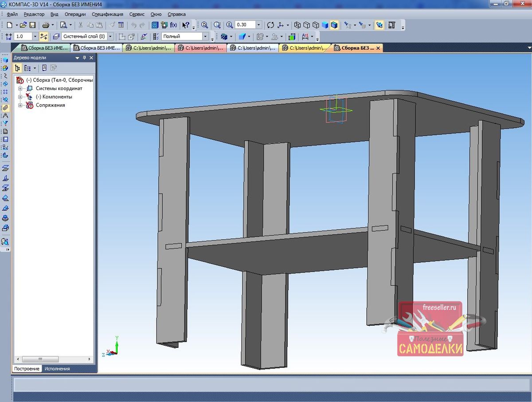532x402 pixels.
Task: Click the Save document icon
Action: click(32, 25)
